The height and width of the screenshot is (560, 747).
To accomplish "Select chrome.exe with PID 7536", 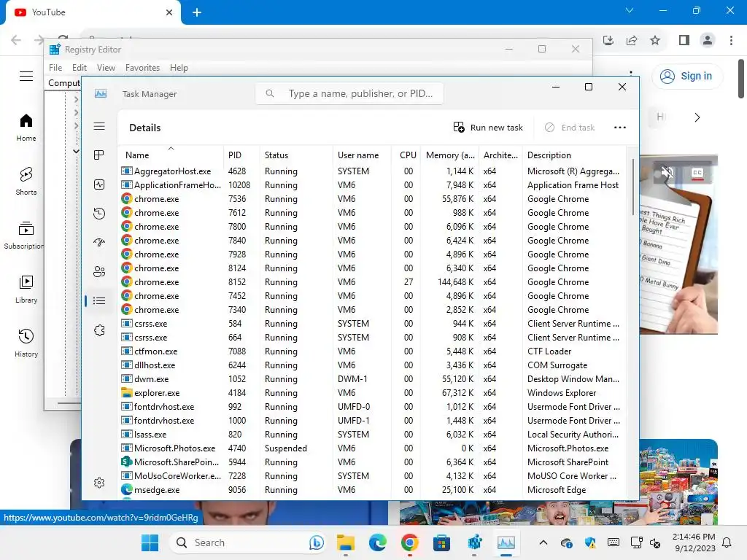I will point(372,198).
